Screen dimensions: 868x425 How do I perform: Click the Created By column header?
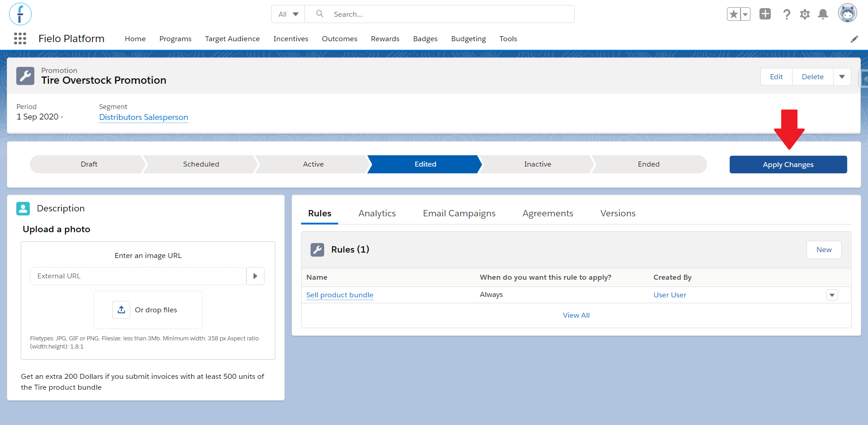[x=672, y=277]
